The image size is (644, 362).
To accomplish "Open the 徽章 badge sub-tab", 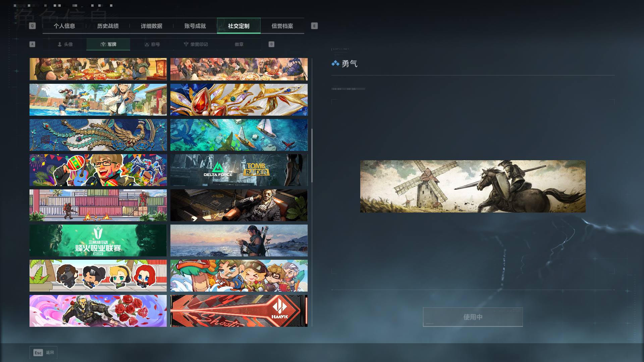I will pos(239,44).
